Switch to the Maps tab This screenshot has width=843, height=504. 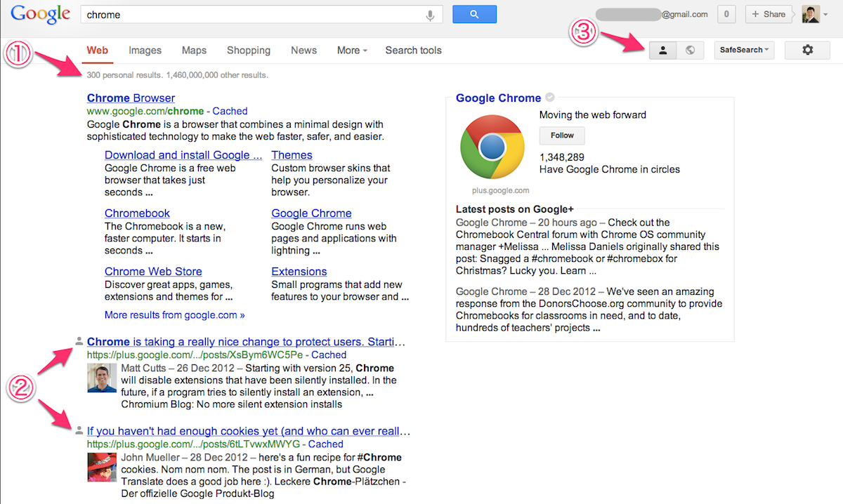(195, 51)
